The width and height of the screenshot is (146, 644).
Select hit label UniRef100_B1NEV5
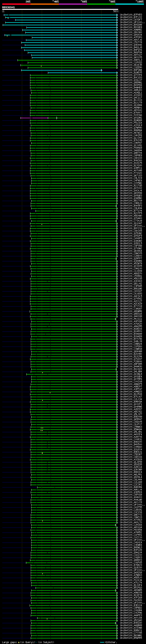pyautogui.click(x=131, y=72)
